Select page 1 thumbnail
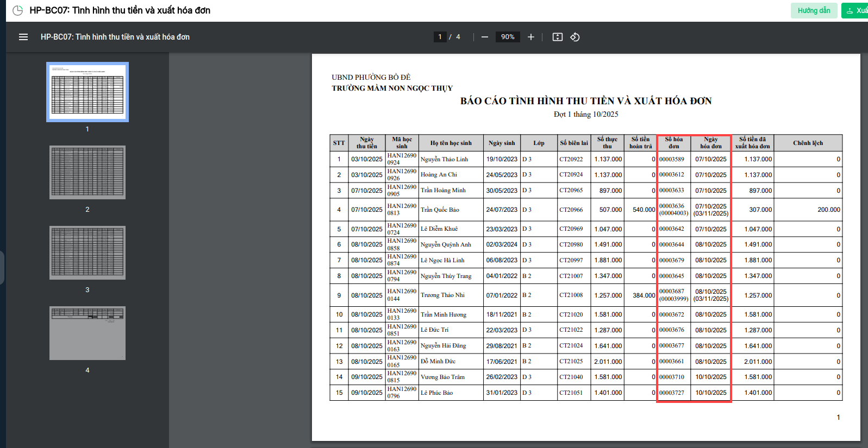This screenshot has height=448, width=868. coord(88,92)
